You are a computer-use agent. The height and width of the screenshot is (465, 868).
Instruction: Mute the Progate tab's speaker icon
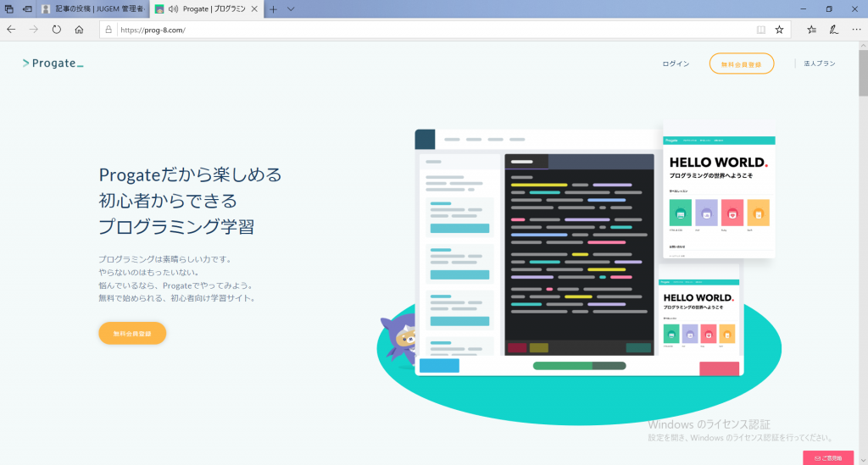(174, 8)
